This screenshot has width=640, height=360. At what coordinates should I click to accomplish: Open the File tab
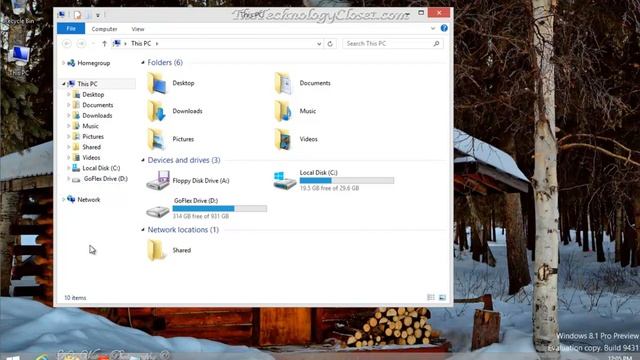71,29
